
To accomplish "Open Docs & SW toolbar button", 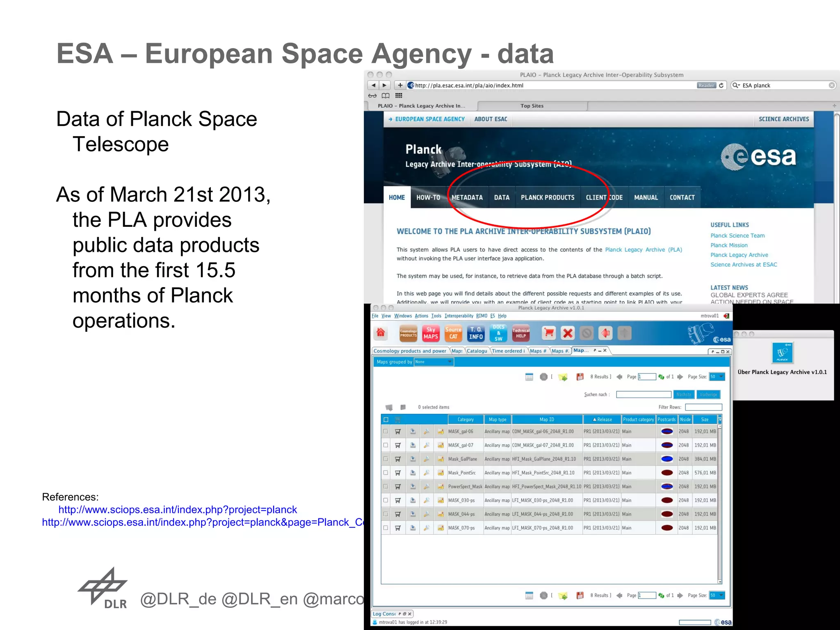I will [x=498, y=333].
